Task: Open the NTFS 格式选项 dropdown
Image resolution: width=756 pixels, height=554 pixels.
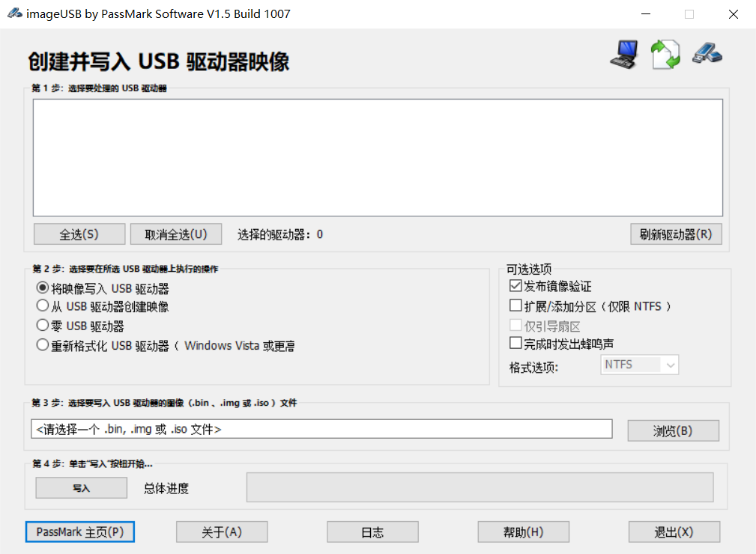Action: [640, 365]
